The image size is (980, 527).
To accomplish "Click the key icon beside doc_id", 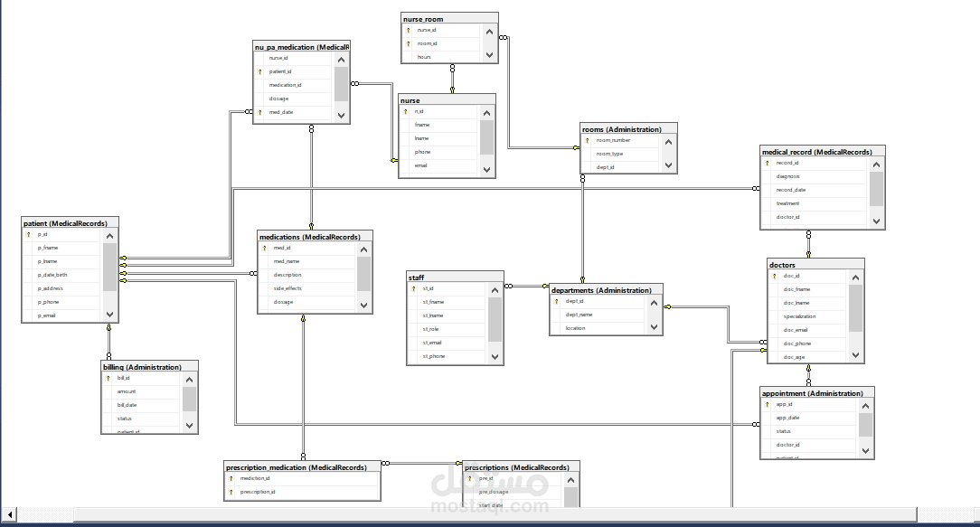I will [x=775, y=276].
